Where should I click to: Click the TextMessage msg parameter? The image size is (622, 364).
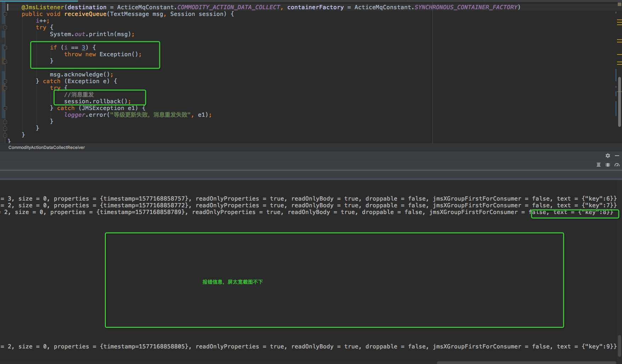click(136, 14)
